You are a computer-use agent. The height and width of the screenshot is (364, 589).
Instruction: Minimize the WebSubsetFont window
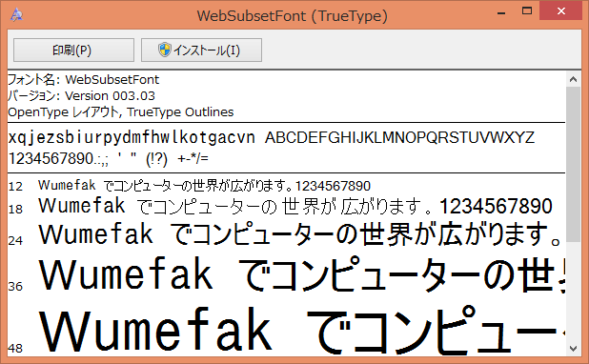pos(501,12)
